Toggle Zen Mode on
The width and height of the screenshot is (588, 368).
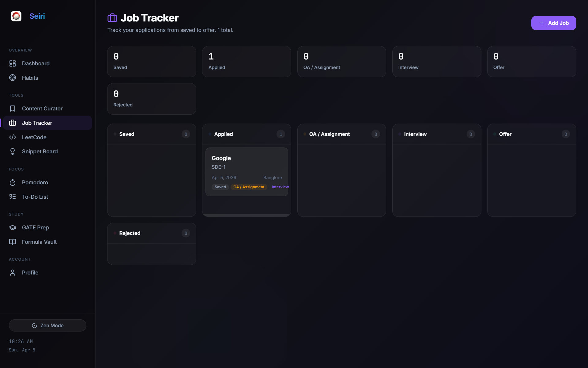[x=47, y=325]
